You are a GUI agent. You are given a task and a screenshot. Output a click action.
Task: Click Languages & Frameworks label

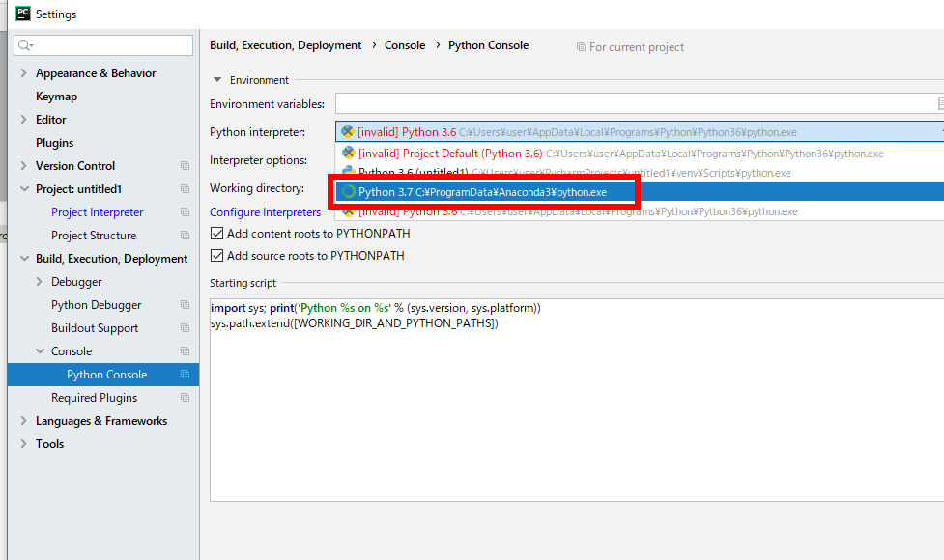point(101,421)
